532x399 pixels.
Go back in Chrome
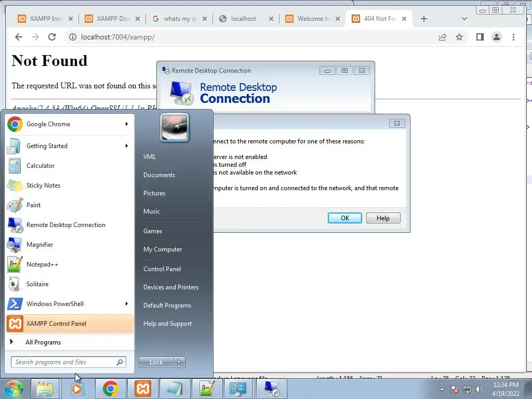[x=19, y=37]
